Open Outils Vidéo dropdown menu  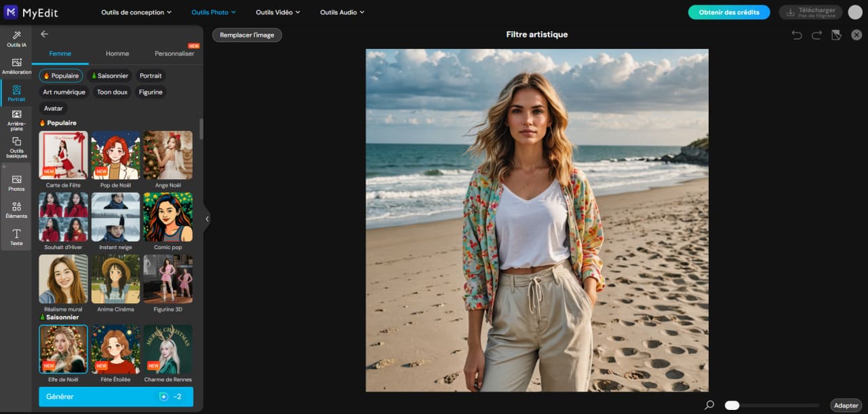[278, 12]
